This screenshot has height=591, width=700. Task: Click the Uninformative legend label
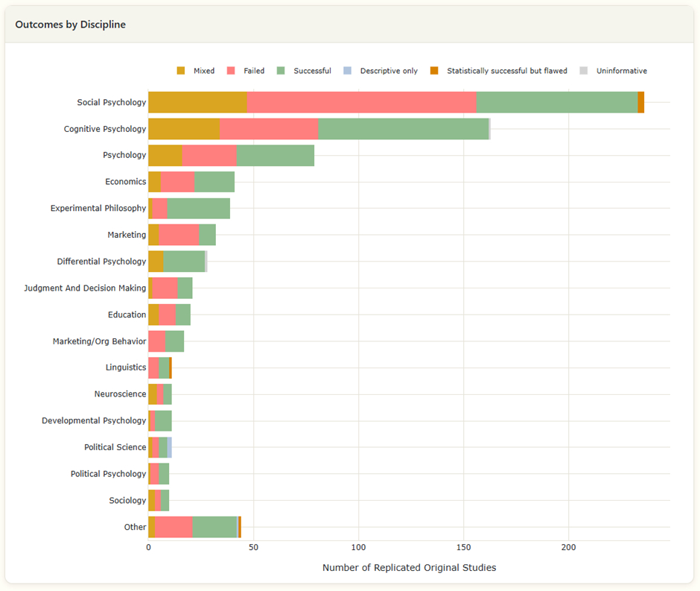click(x=621, y=71)
